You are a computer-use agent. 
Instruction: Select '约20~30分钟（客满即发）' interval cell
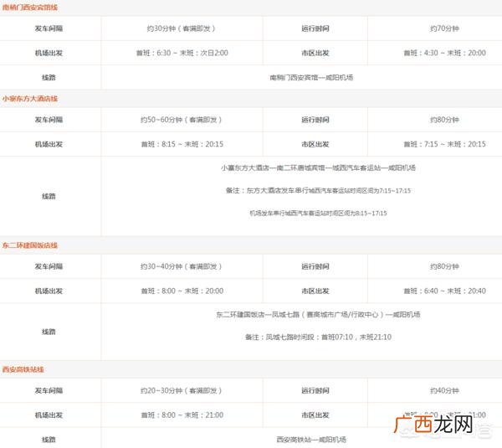[x=182, y=390]
